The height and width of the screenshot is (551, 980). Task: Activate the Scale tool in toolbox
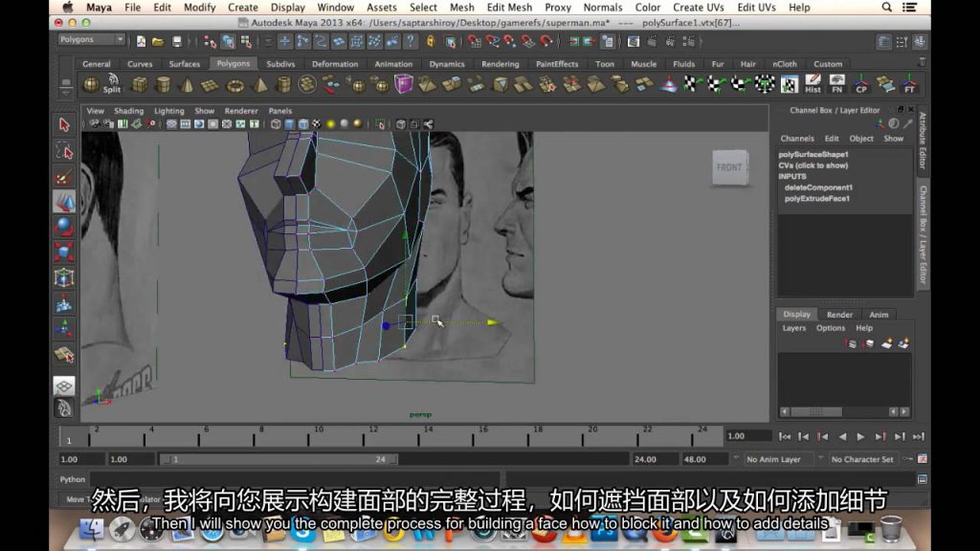click(x=64, y=253)
